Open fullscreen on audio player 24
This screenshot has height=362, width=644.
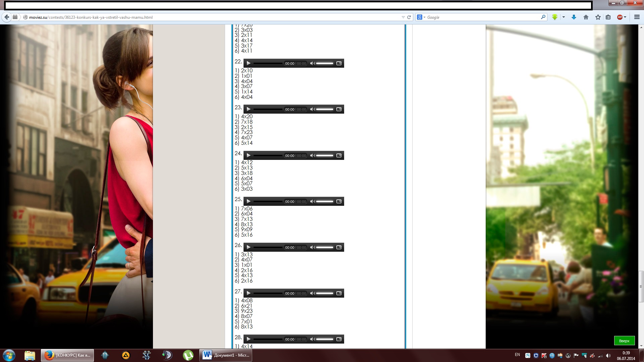click(x=339, y=156)
